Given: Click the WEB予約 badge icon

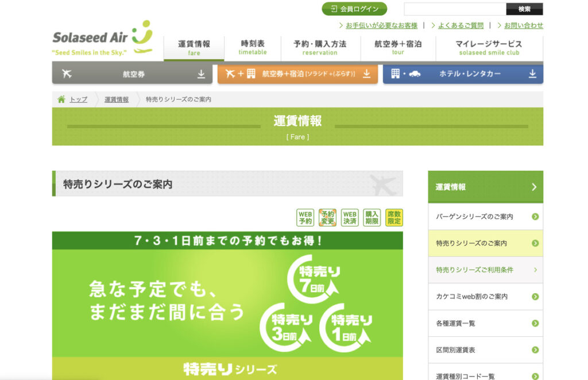Looking at the screenshot, I should (x=305, y=217).
